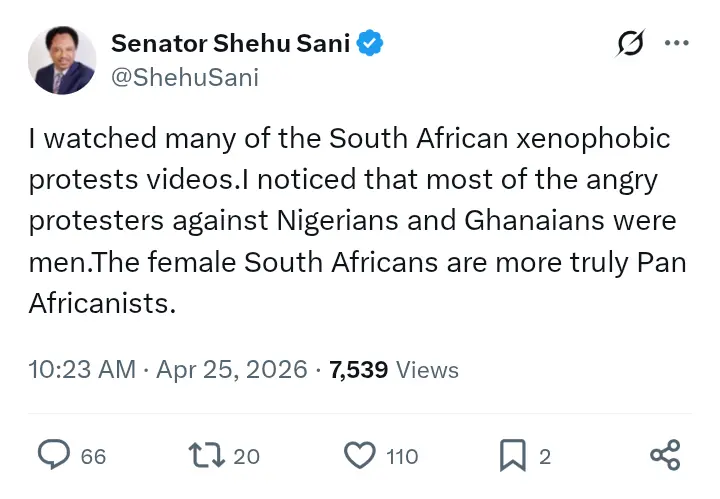Click Shehu Sani's profile avatar photo
Screen dimensions: 720x499
pos(62,60)
